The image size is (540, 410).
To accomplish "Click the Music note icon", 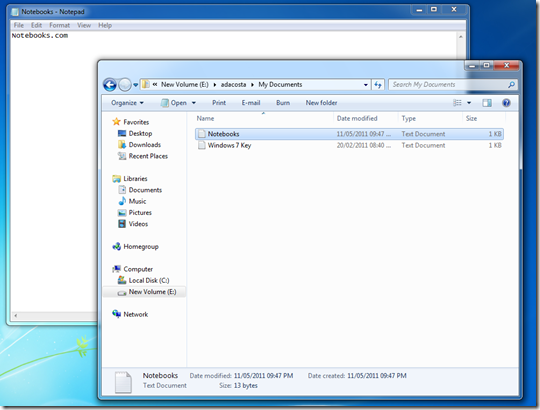I will [x=122, y=201].
